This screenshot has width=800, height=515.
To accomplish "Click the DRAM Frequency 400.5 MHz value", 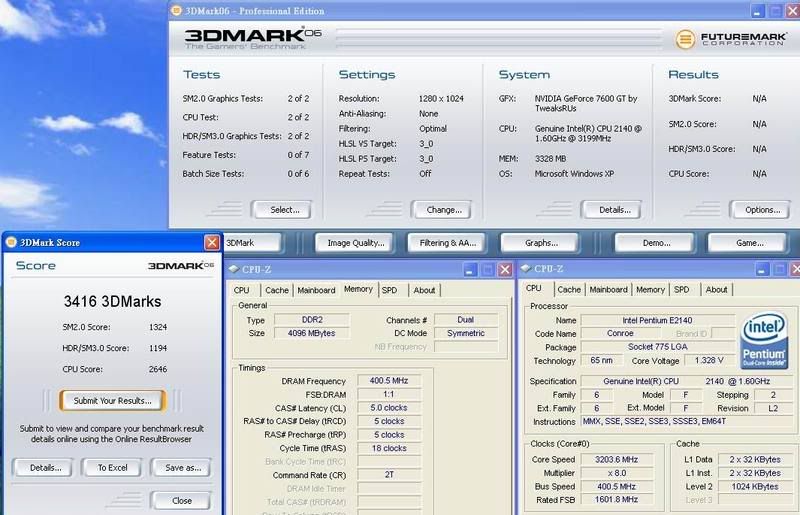I will [389, 381].
